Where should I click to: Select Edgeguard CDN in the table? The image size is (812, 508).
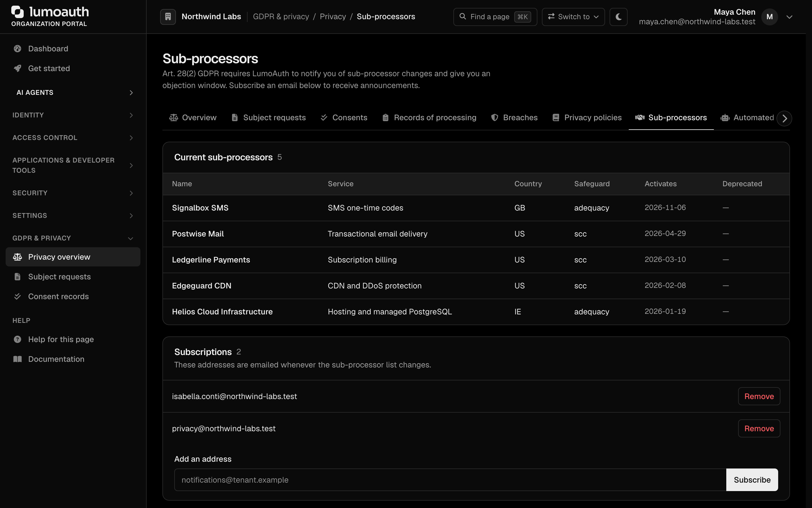tap(202, 286)
